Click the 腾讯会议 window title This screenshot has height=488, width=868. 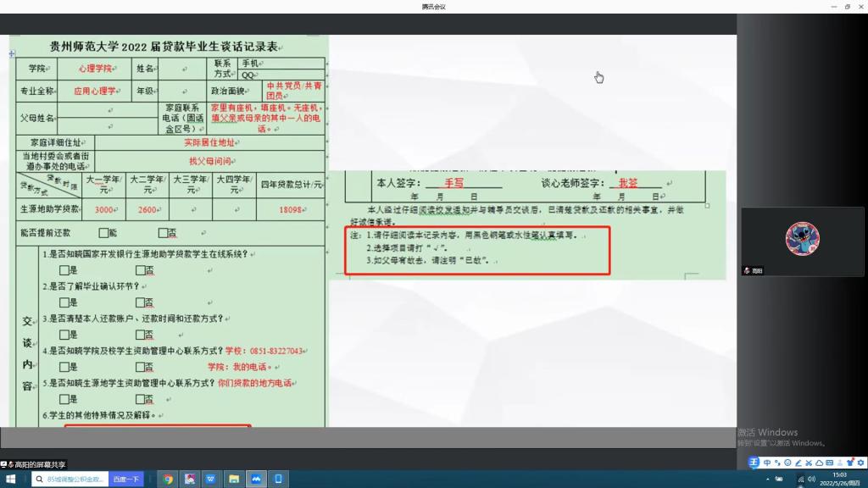pyautogui.click(x=433, y=7)
